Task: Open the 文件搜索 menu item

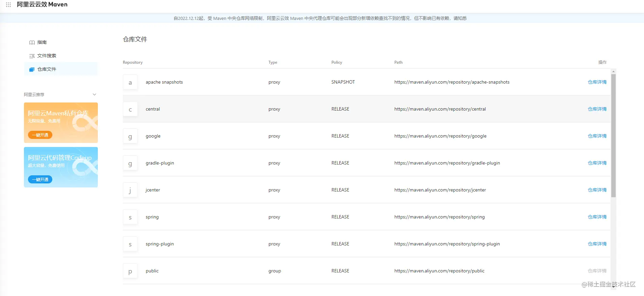Action: (61, 56)
